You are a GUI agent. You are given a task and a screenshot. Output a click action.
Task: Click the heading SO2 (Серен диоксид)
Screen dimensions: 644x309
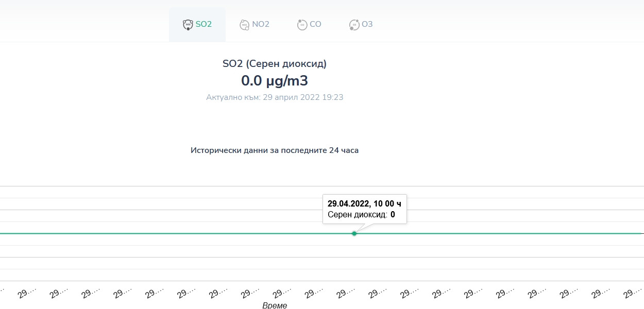pyautogui.click(x=274, y=64)
